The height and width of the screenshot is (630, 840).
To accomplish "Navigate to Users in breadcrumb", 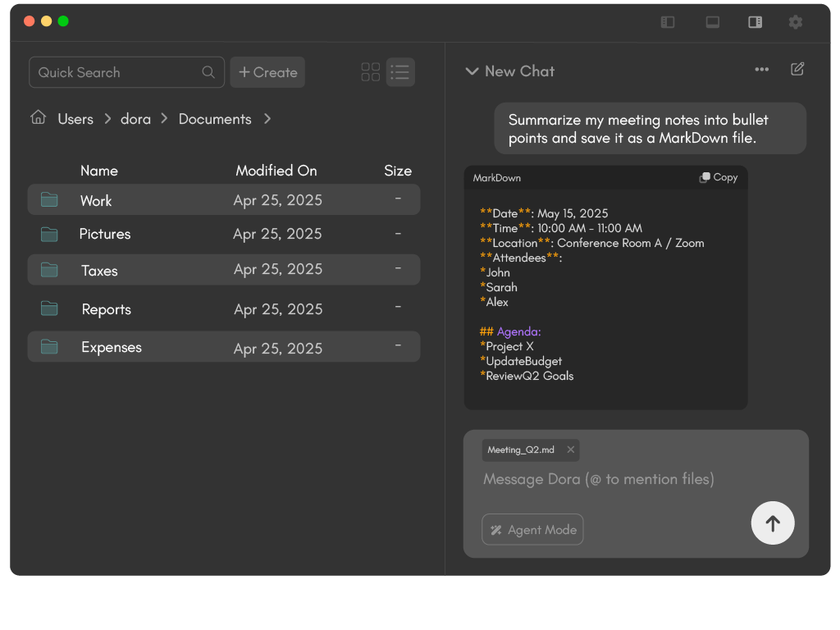I will [x=75, y=119].
